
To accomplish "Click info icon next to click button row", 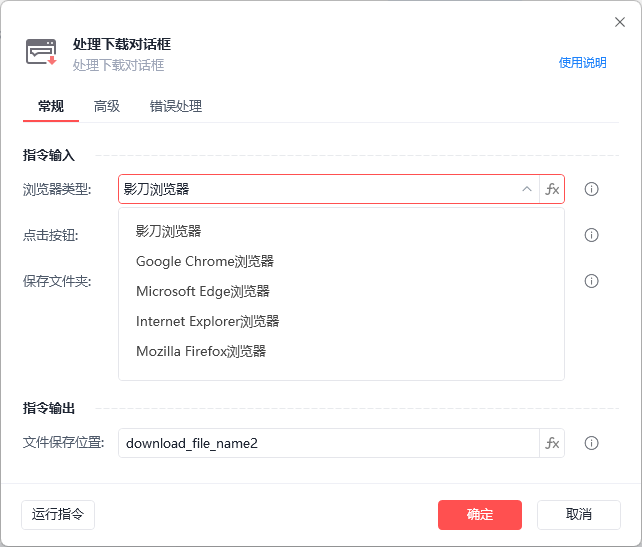I will pos(591,235).
